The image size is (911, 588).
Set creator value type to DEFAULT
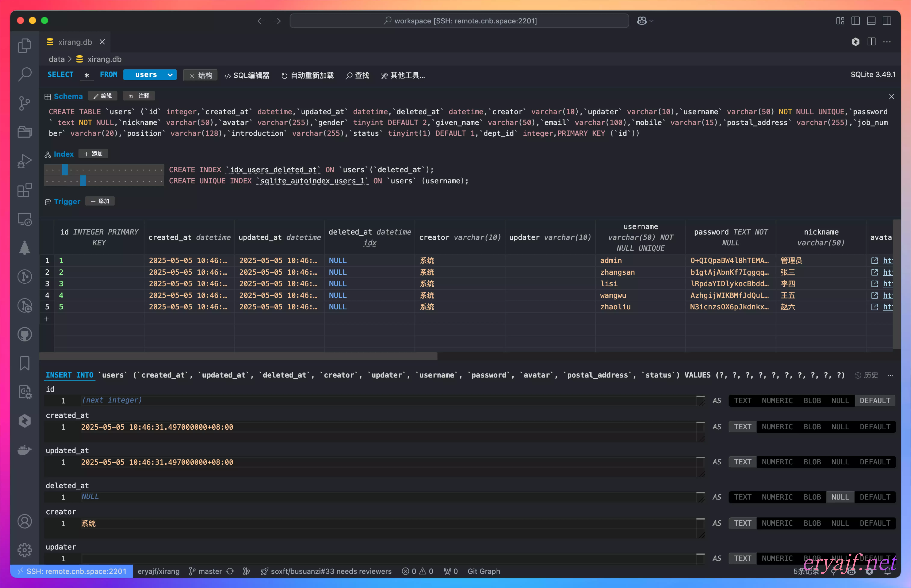875,523
